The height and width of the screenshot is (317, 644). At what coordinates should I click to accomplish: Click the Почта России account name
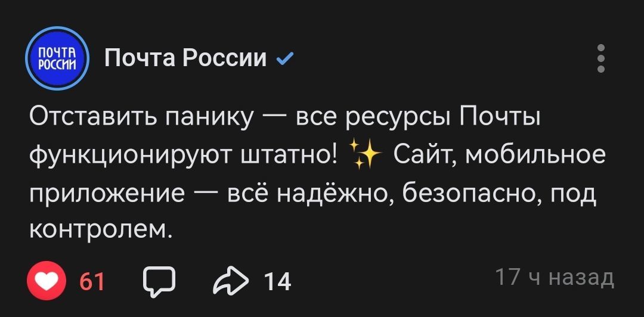[185, 58]
